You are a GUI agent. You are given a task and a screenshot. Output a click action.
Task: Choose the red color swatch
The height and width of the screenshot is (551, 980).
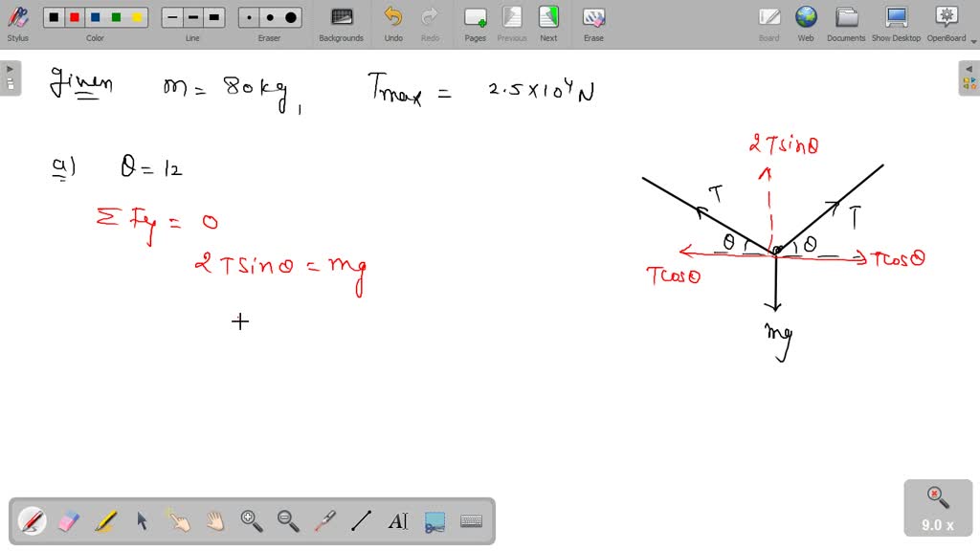pos(75,17)
